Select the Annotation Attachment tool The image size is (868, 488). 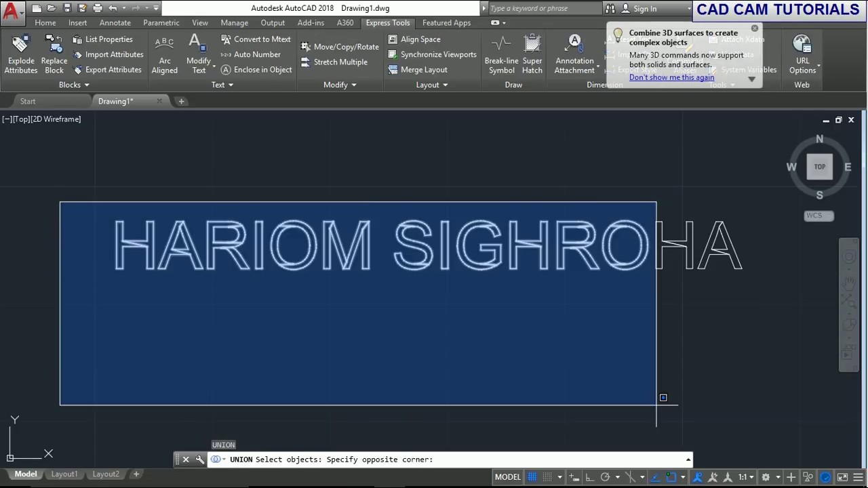(574, 54)
